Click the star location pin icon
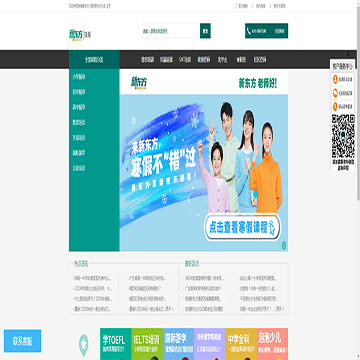 pyautogui.click(x=84, y=345)
